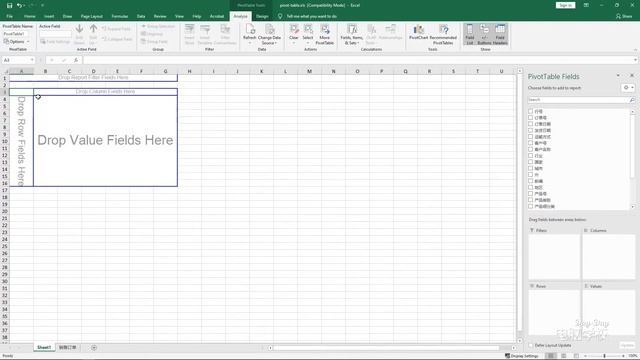
Task: Open the Fields, Items & Sets dropdown
Action: pyautogui.click(x=351, y=34)
